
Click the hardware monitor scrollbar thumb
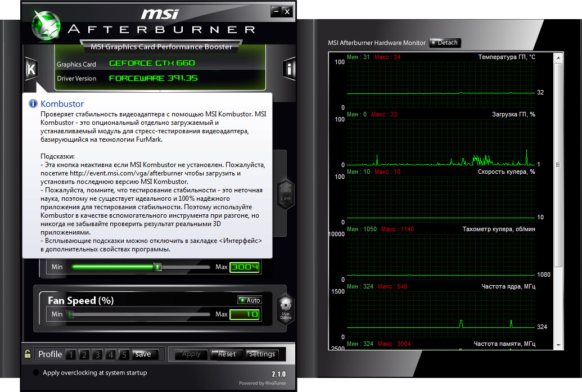coord(558,164)
